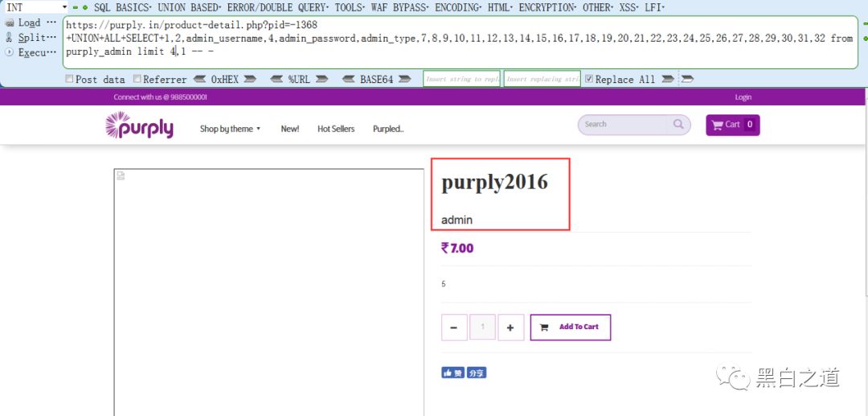Screen dimensions: 868x416
Task: Open the TOOLS menu
Action: pyautogui.click(x=348, y=8)
